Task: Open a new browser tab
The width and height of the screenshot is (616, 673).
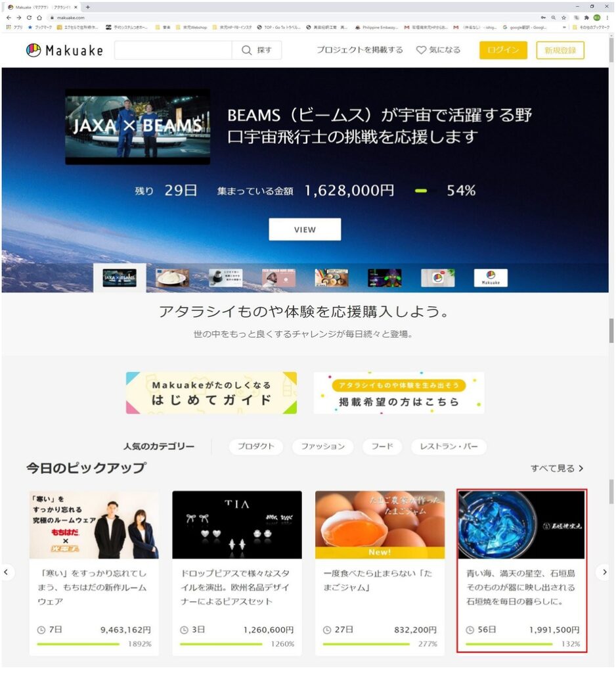Action: (88, 7)
